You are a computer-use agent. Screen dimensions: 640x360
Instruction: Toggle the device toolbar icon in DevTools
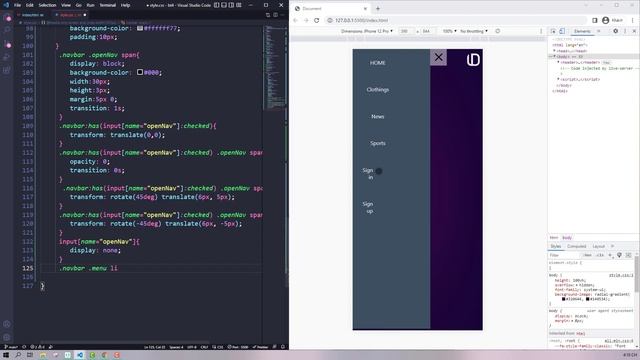pyautogui.click(x=562, y=31)
